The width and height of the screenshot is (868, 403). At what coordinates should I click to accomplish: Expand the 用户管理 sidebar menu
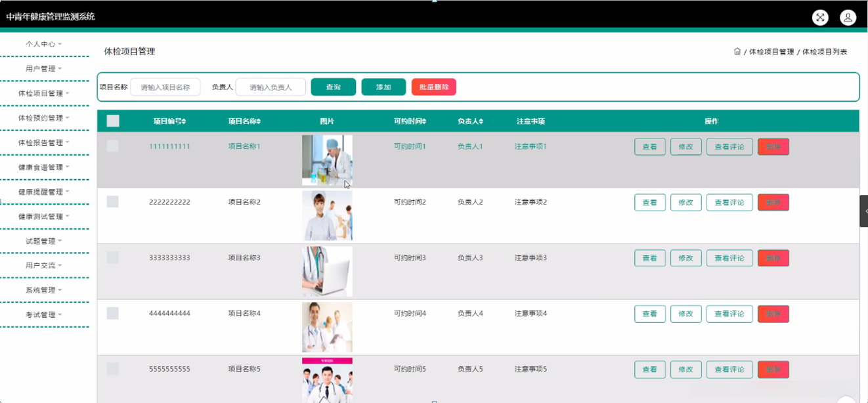pos(44,68)
